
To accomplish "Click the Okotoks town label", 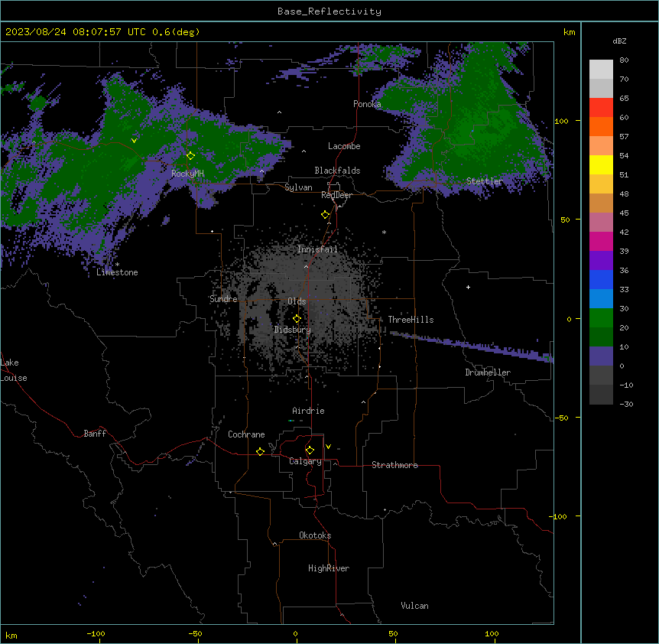I will [315, 535].
